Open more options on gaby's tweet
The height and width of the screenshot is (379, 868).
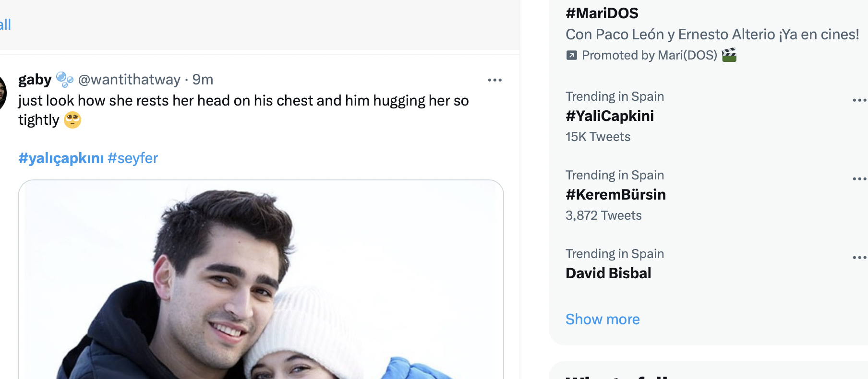pyautogui.click(x=494, y=80)
